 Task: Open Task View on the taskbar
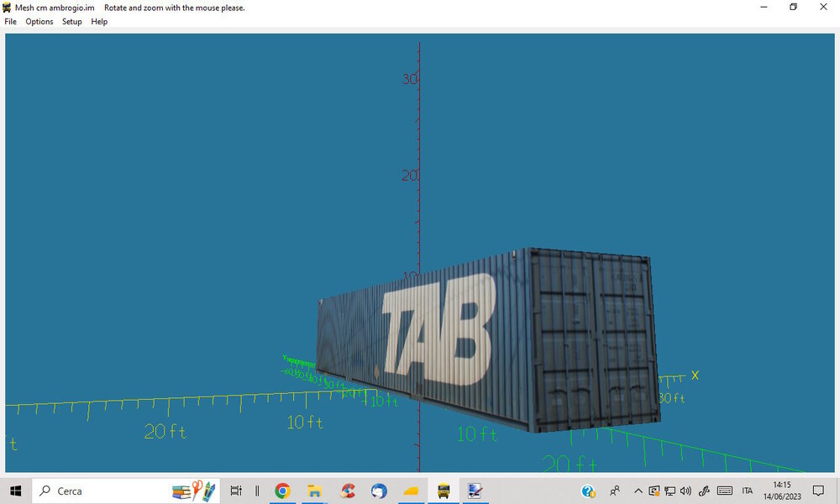pos(236,491)
